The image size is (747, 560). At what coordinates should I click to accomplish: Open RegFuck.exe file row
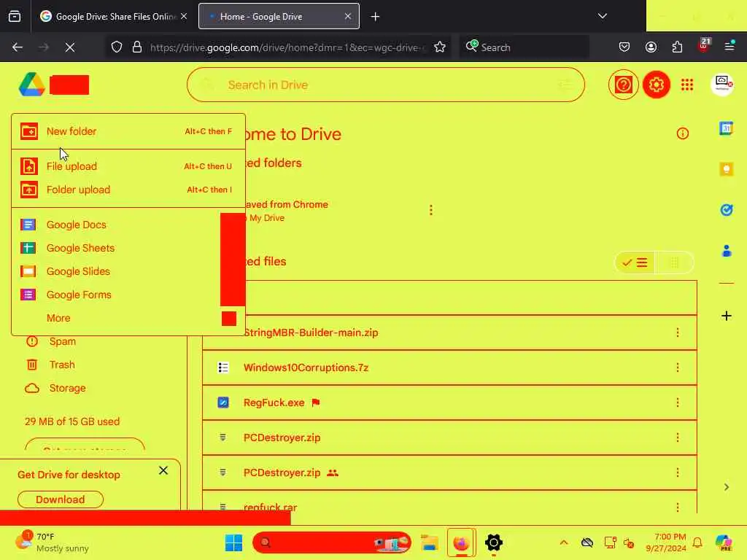(x=449, y=402)
